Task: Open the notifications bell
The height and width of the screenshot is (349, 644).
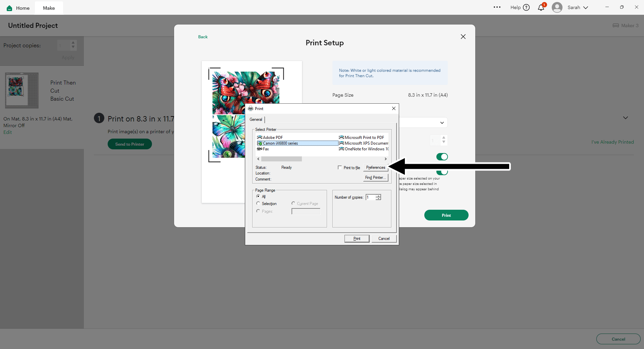Action: 541,7
